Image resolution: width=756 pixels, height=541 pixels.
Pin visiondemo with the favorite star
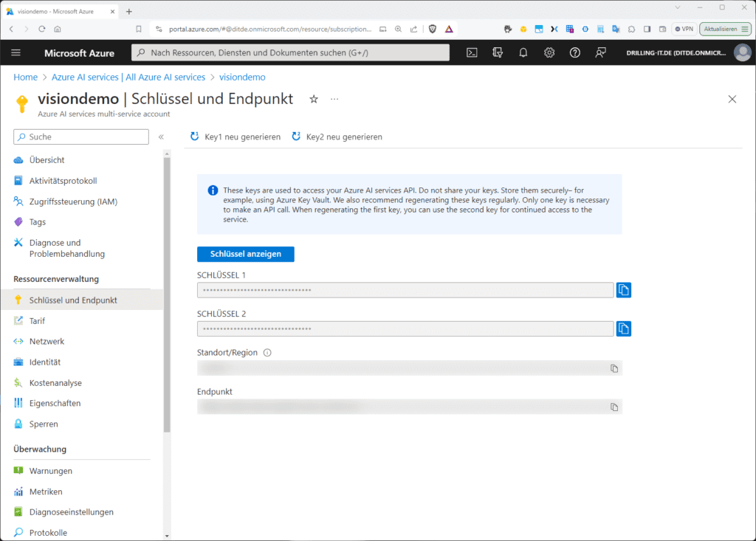coord(314,99)
